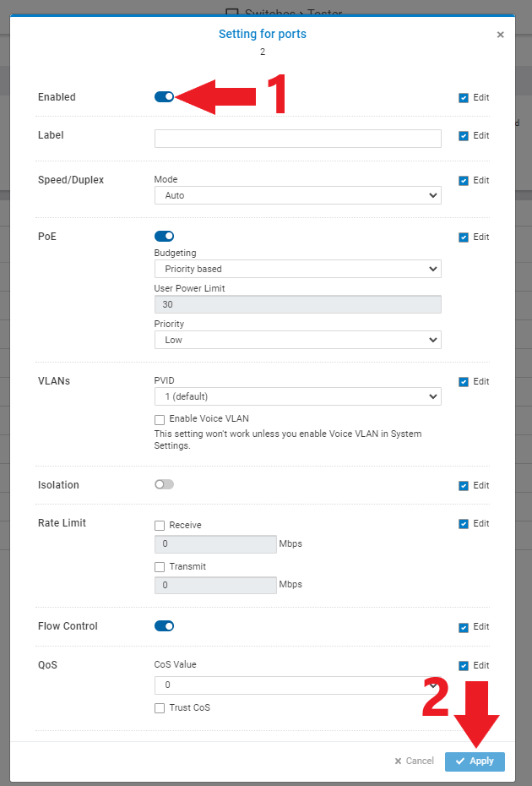Uncheck the Edit checkbox beside Enabled
The image size is (532, 786).
[463, 97]
